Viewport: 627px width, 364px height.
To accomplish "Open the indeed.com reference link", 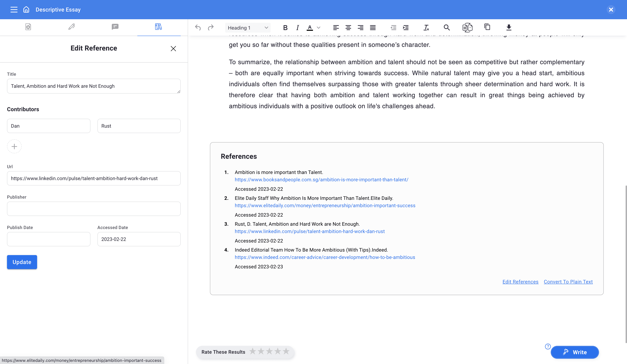I will (x=325, y=257).
